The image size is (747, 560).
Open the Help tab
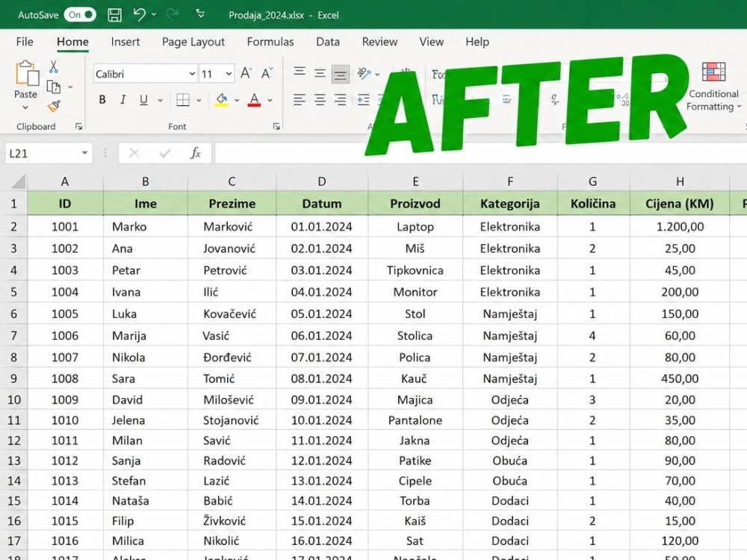(477, 42)
